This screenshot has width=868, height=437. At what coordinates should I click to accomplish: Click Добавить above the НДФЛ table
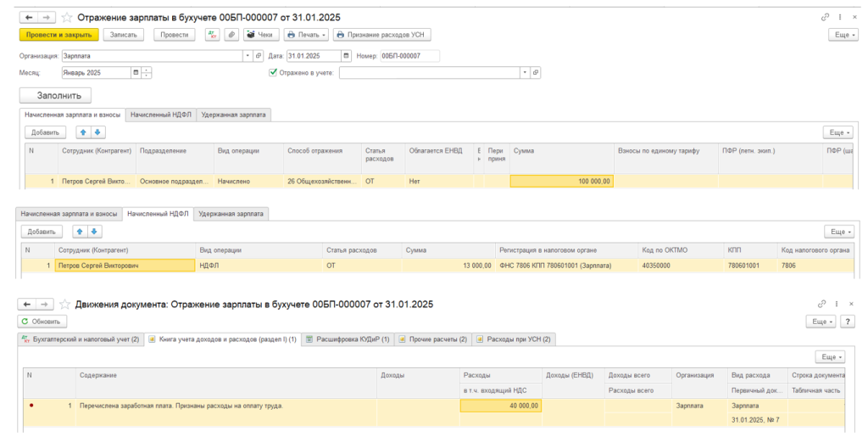42,232
